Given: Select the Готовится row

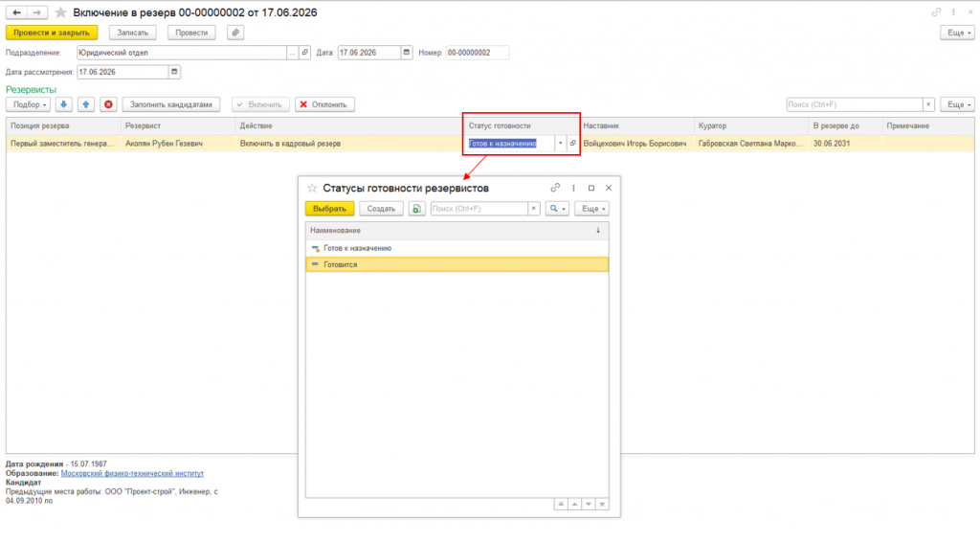Looking at the screenshot, I should point(457,264).
